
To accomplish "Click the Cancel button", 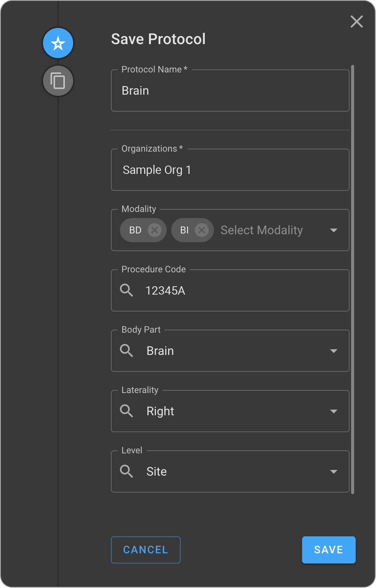I will (146, 550).
